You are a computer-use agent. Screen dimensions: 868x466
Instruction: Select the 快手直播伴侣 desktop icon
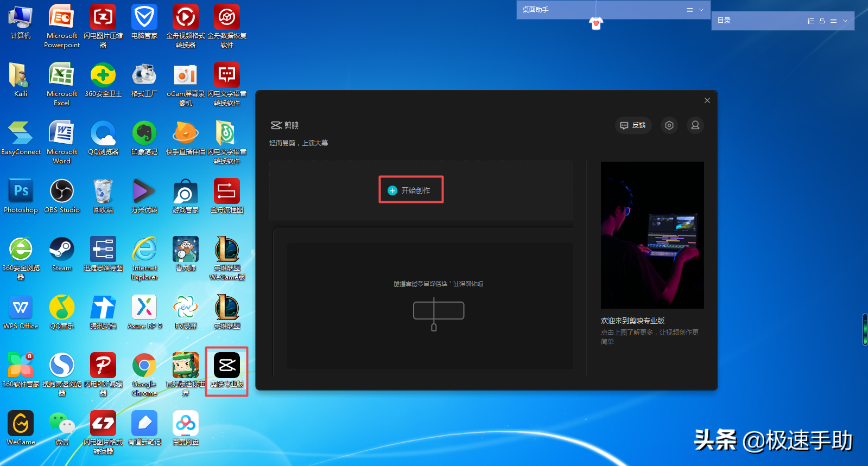click(186, 138)
